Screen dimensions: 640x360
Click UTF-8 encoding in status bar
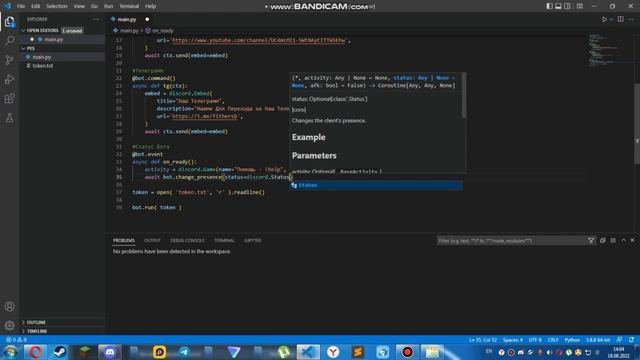point(535,340)
